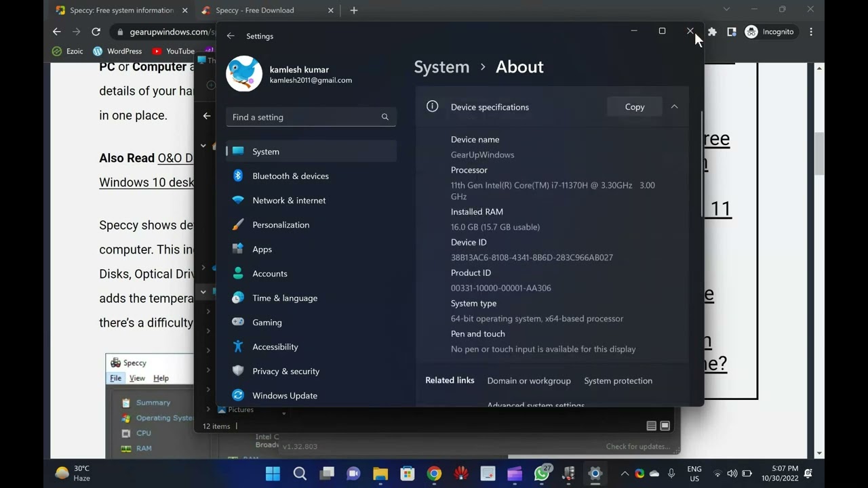Open the Domain or workgroup link
The image size is (868, 488).
coord(529,380)
